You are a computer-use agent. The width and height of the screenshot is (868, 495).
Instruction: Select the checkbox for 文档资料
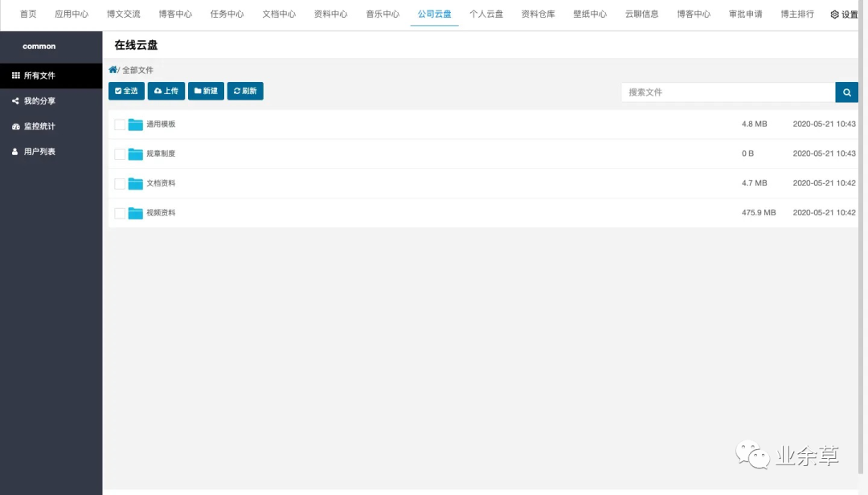[120, 183]
